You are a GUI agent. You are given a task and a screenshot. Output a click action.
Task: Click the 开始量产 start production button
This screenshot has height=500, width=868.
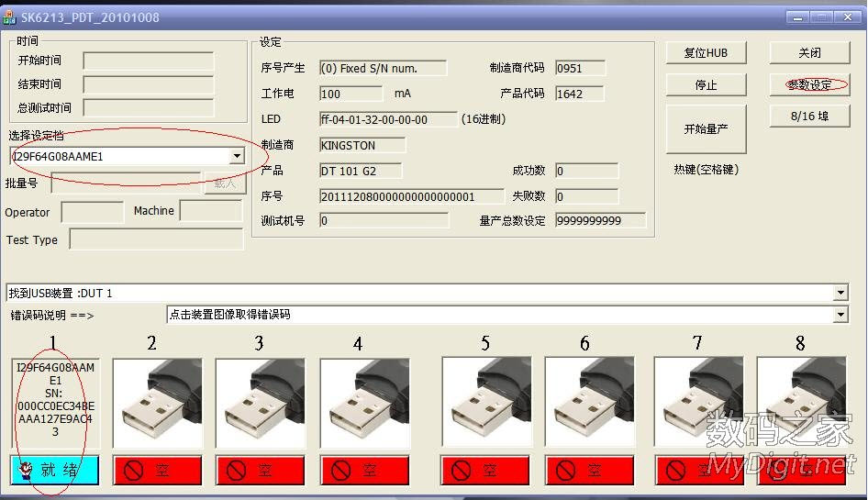(706, 129)
